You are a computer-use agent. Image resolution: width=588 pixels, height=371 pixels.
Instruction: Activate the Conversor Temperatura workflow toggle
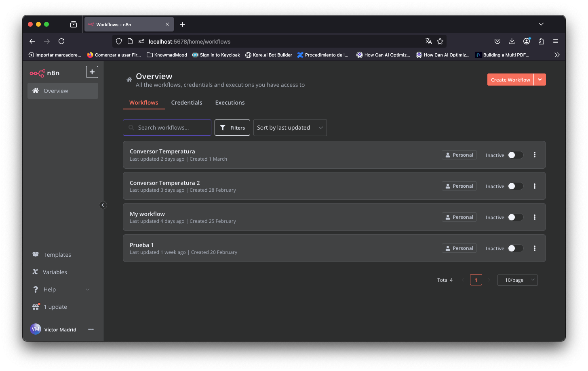coord(515,155)
